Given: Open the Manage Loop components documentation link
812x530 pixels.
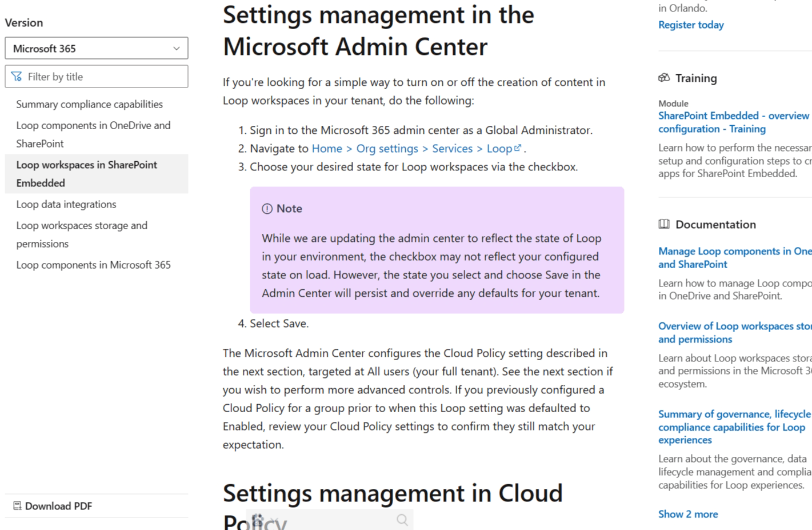Looking at the screenshot, I should point(735,258).
